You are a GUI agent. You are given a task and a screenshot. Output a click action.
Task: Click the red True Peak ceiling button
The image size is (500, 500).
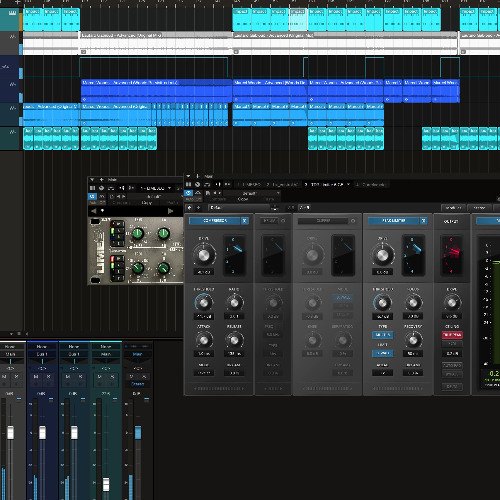coord(452,335)
